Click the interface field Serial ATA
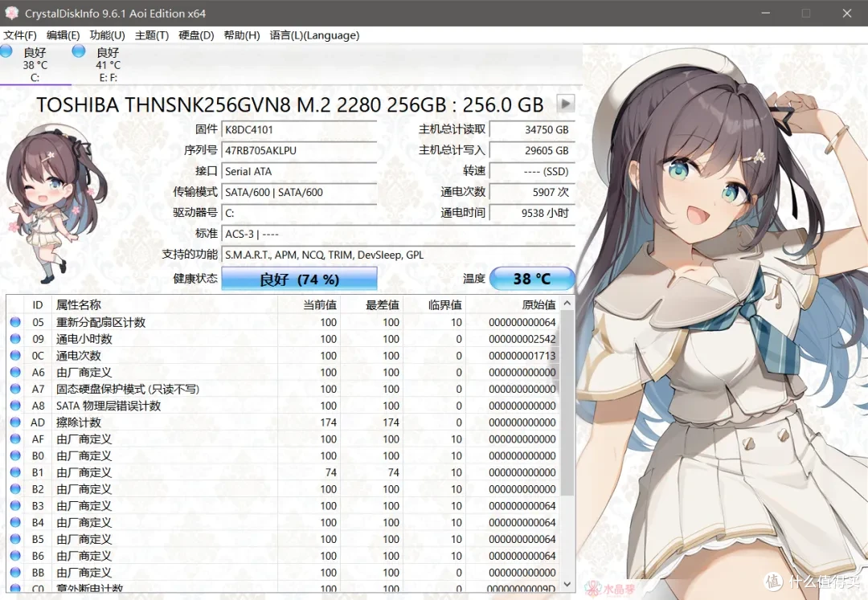Image resolution: width=868 pixels, height=600 pixels. point(299,171)
